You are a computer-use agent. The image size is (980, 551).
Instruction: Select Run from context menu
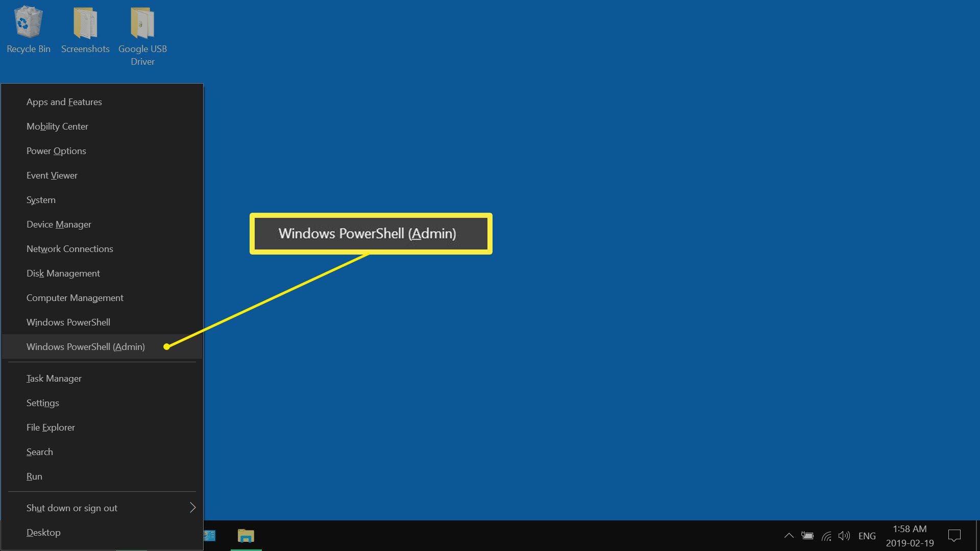click(x=34, y=477)
